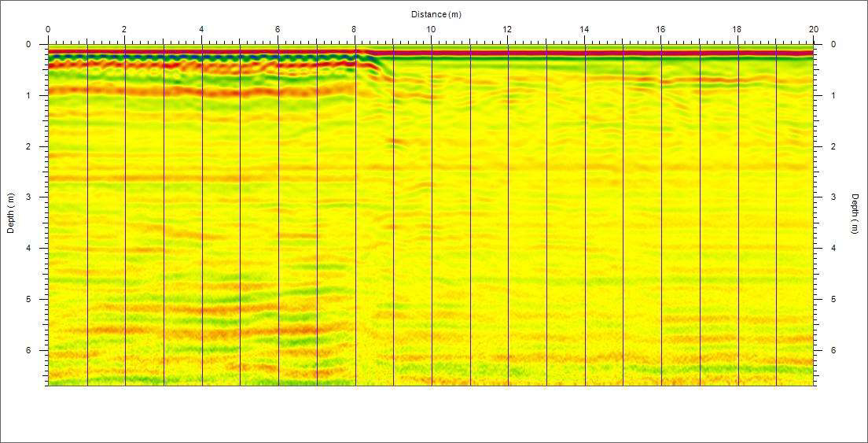This screenshot has width=868, height=443.
Task: Select the '20' label on Distance axis
Action: coord(813,29)
